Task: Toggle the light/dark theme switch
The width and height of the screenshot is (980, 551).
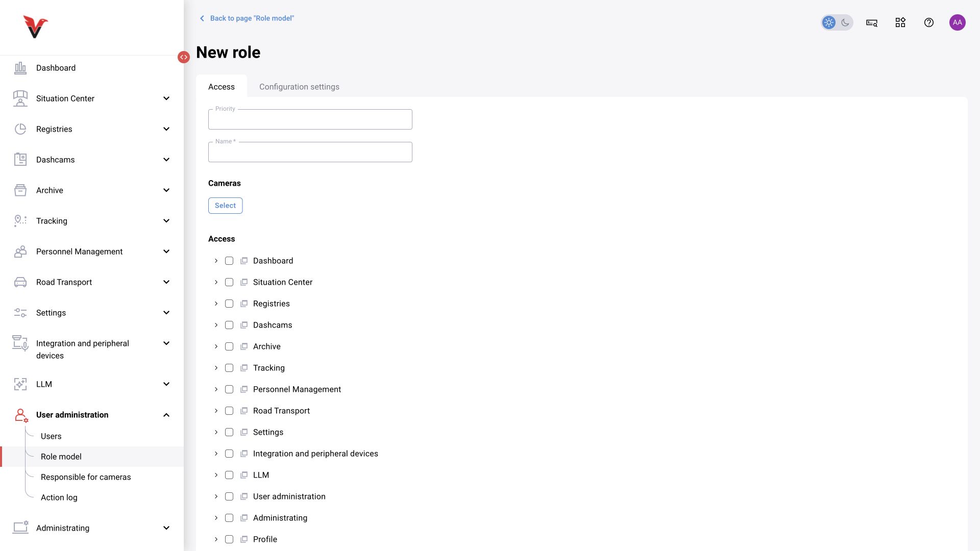Action: point(837,22)
